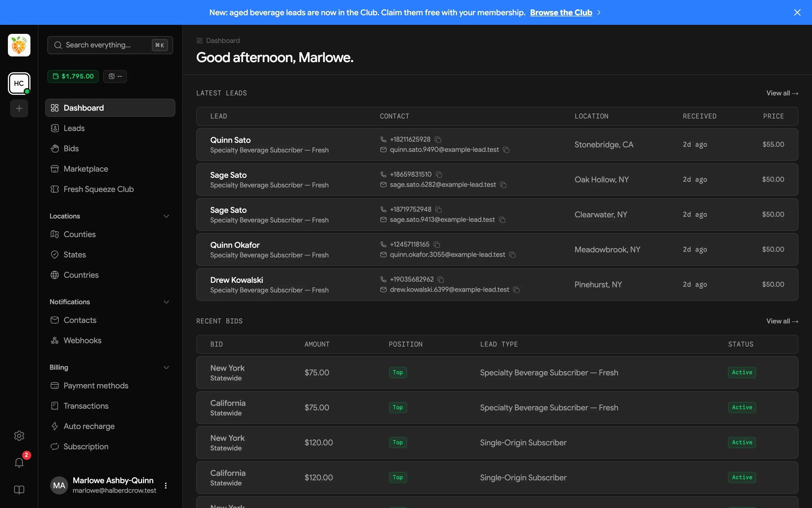Copy quinn.okafor.3055 email address
Image resolution: width=812 pixels, height=508 pixels.
click(512, 255)
